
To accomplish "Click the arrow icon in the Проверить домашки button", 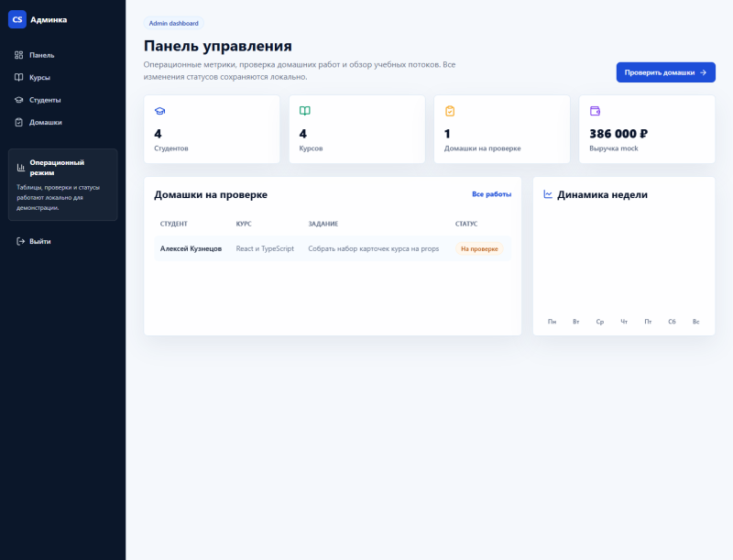I will coord(703,72).
